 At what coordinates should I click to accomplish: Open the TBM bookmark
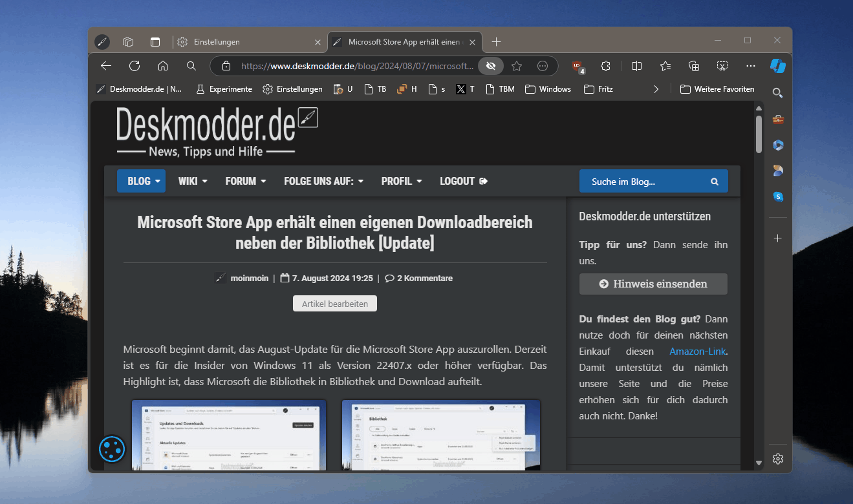[x=500, y=89]
